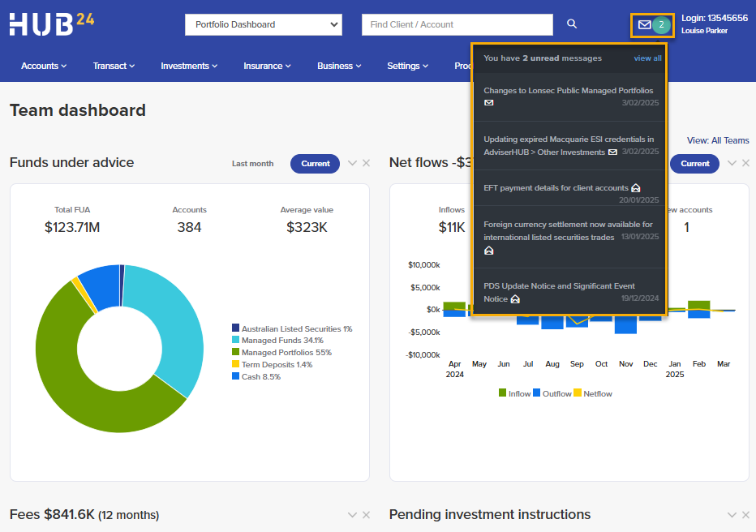
Task: Click Managed Portfolios green legend swatch
Action: [x=236, y=352]
